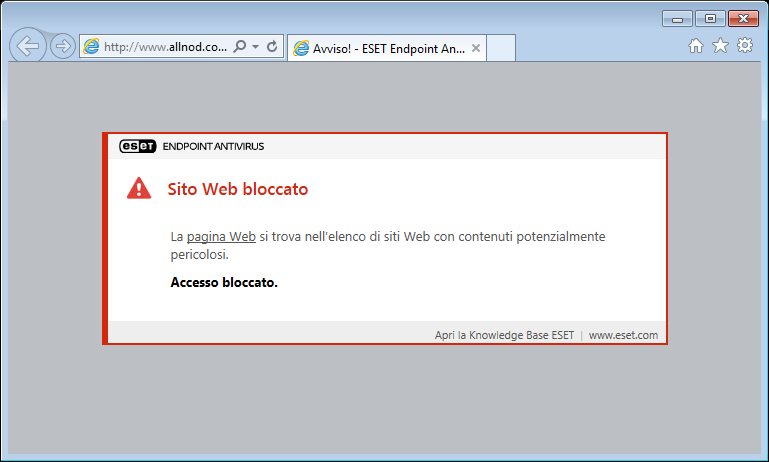Open the address bar autocomplete dropdown arrow

click(x=256, y=47)
